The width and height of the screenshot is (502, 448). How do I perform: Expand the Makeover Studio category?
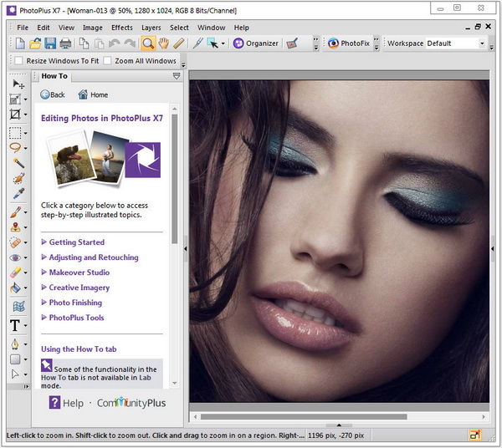click(79, 272)
